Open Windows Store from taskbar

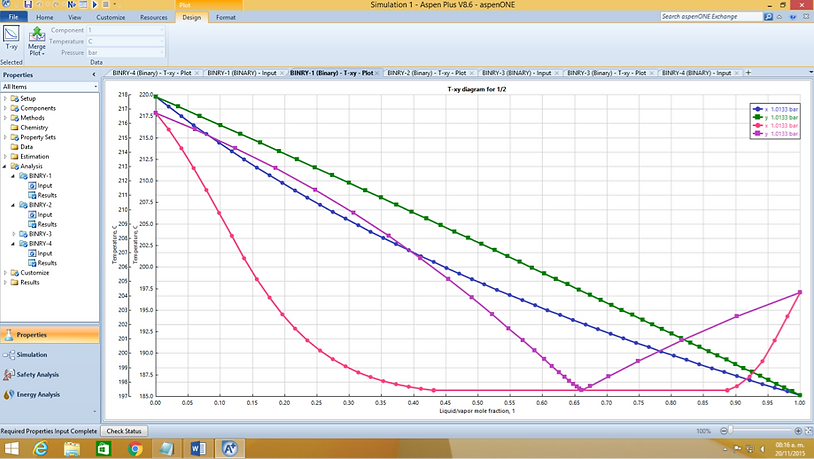103,448
